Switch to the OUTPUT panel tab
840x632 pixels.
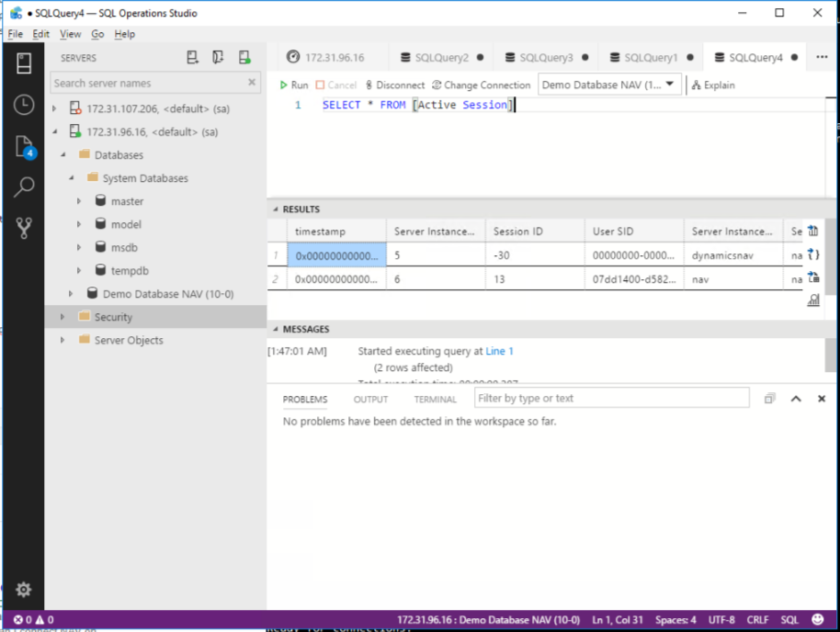point(370,400)
